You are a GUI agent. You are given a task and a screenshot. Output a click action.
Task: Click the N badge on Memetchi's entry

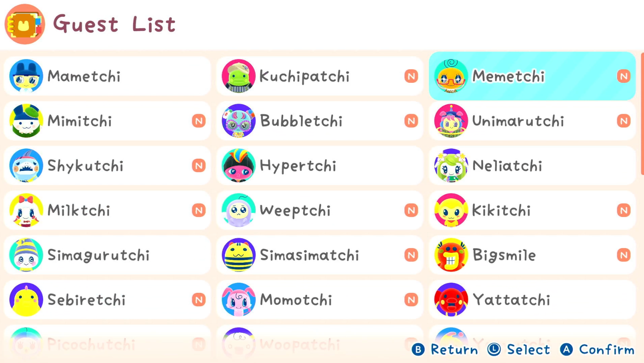[x=624, y=76]
